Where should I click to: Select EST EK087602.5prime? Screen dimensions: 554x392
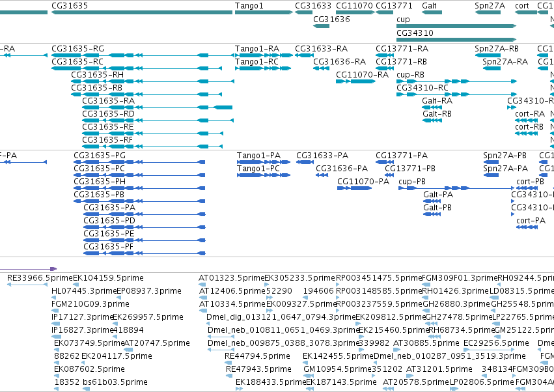click(x=89, y=369)
